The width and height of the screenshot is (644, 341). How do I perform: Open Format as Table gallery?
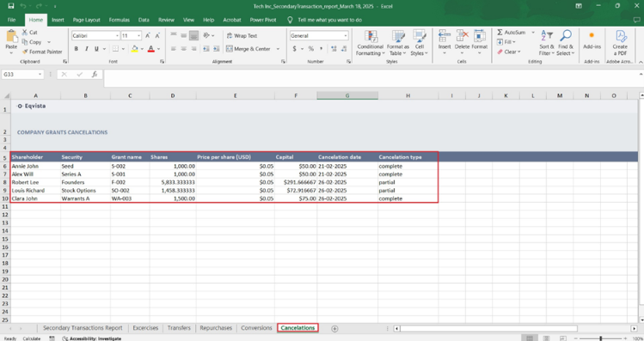tap(397, 43)
